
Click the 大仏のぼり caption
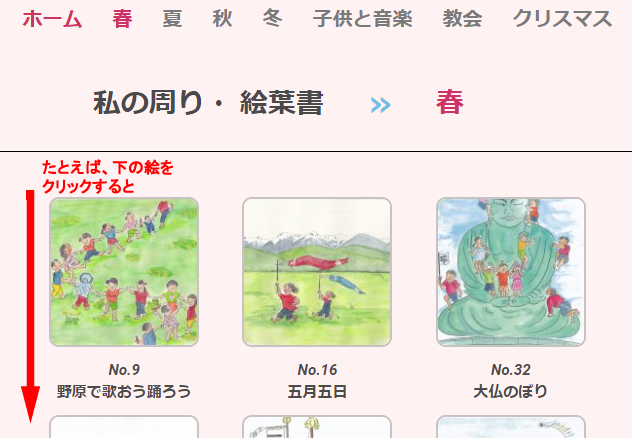tap(511, 391)
